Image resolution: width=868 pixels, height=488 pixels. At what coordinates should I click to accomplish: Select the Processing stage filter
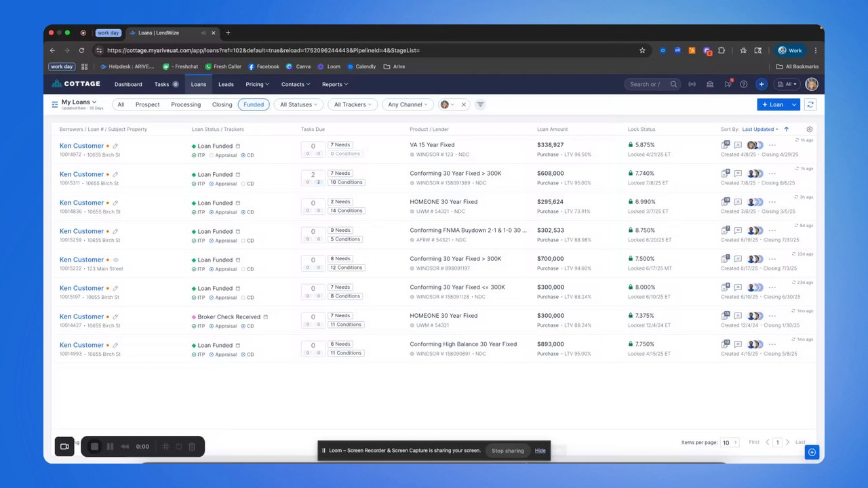coord(186,104)
